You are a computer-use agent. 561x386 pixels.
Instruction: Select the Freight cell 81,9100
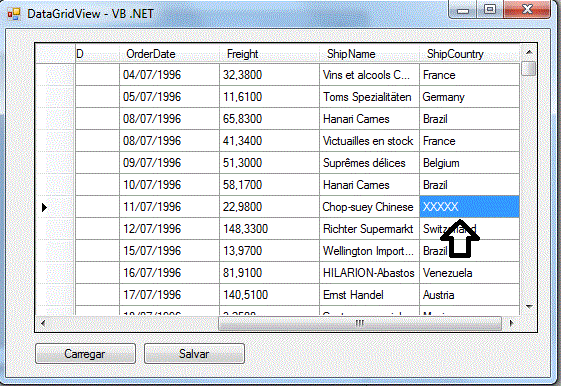(x=269, y=273)
